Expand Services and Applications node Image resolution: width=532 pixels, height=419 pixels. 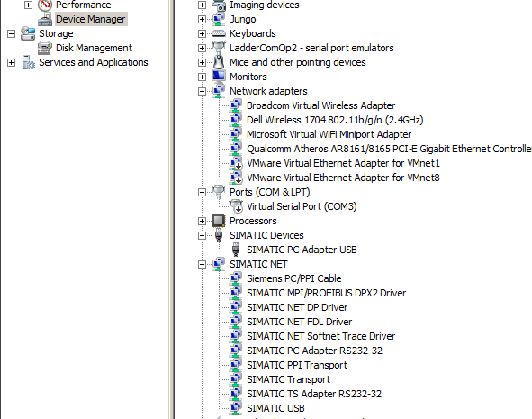coord(11,62)
